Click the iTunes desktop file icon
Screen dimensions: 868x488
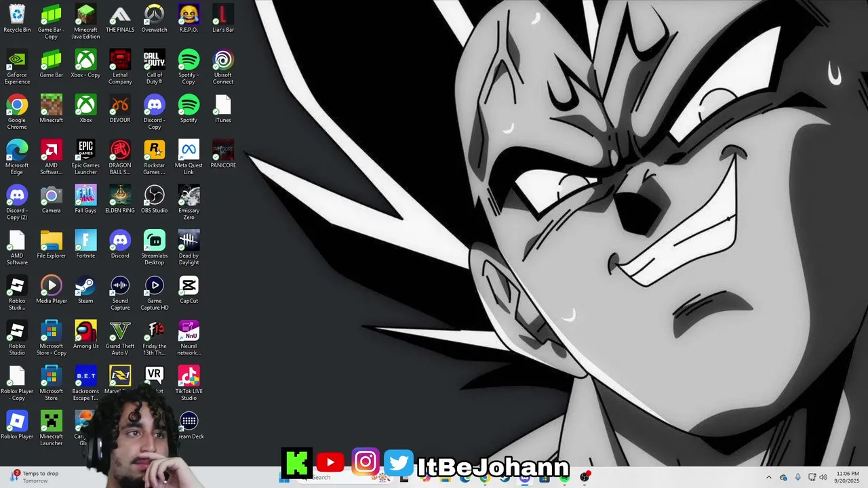point(223,108)
